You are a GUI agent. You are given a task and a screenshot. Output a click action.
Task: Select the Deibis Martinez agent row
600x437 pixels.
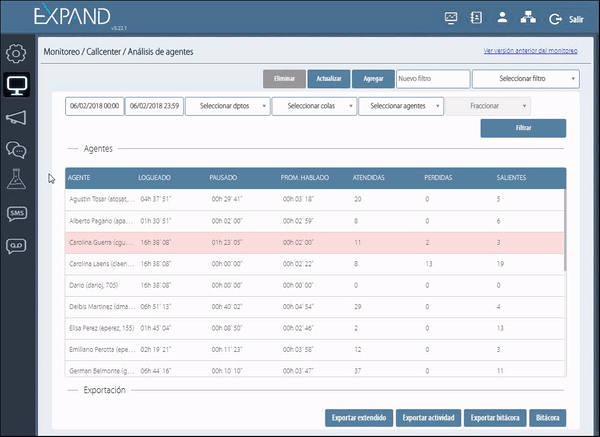[314, 307]
